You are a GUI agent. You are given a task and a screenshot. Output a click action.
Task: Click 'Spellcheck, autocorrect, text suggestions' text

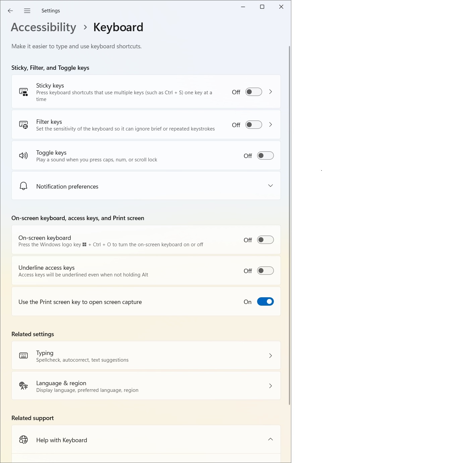(x=82, y=360)
